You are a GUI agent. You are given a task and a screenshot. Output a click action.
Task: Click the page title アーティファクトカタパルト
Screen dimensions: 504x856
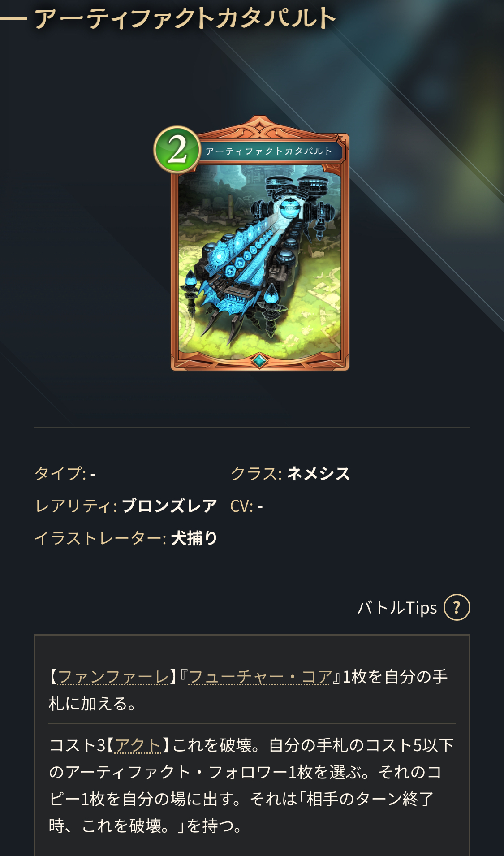185,19
